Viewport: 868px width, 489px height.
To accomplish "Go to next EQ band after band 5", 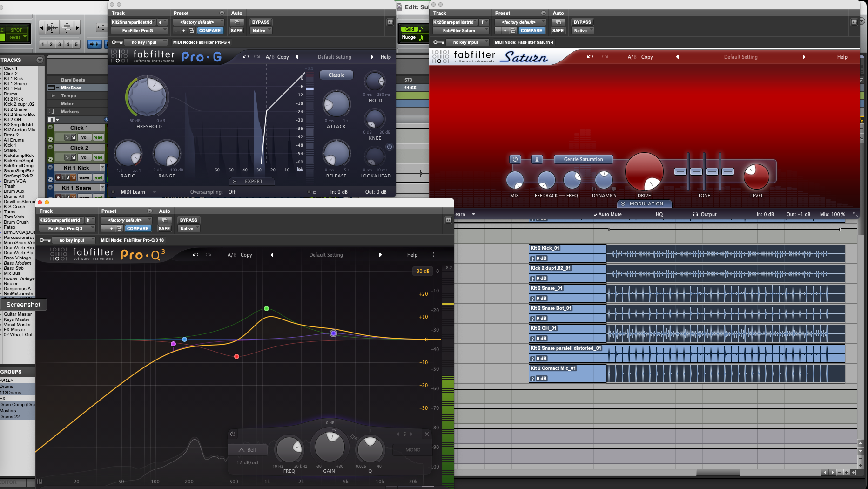I will [411, 434].
